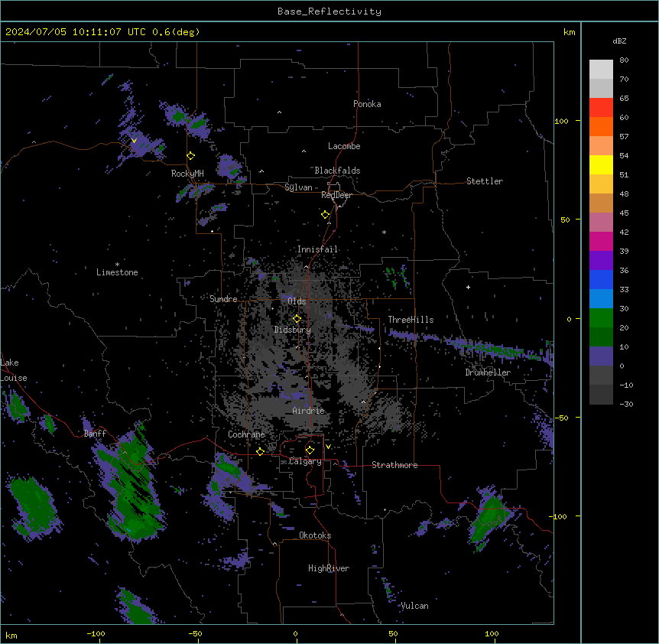Select the Lake Louise label
This screenshot has height=644, width=659.
pyautogui.click(x=14, y=370)
